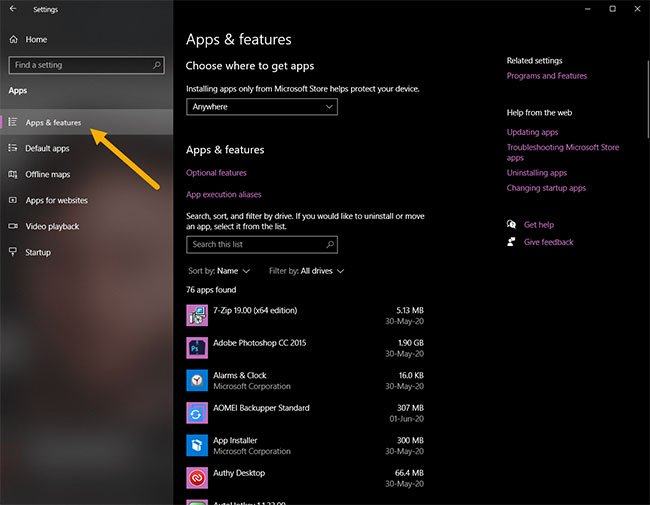
Task: Go to the Startup settings page
Action: point(38,252)
